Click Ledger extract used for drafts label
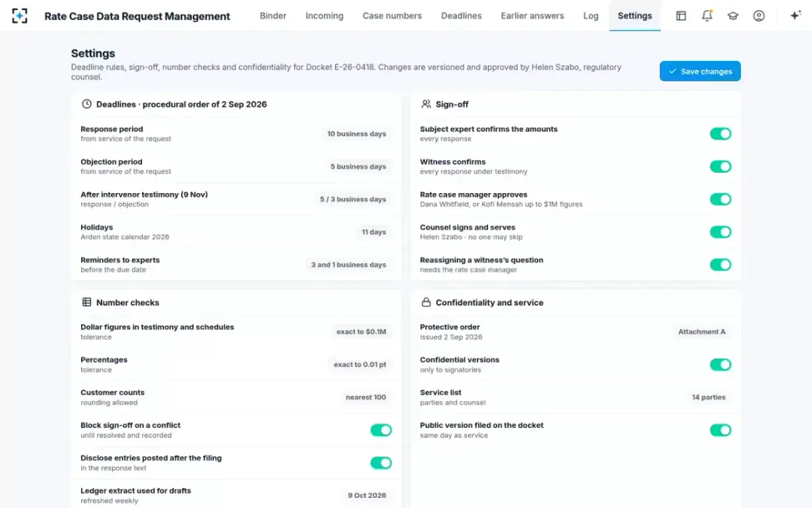 136,490
